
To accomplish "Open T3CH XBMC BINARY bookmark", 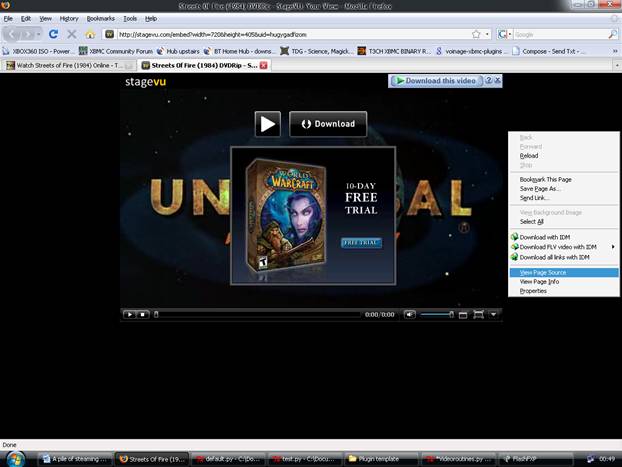I will coord(394,51).
